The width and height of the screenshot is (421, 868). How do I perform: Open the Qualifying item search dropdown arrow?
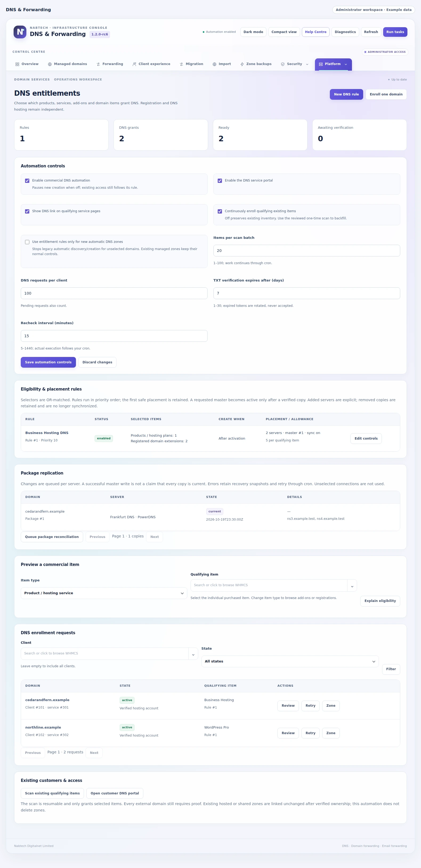(x=352, y=586)
